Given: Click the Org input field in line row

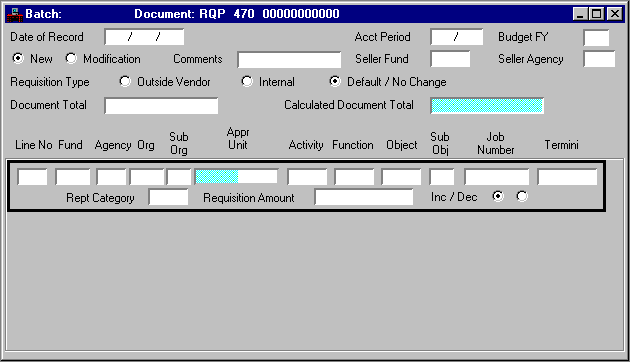Looking at the screenshot, I should pyautogui.click(x=147, y=177).
